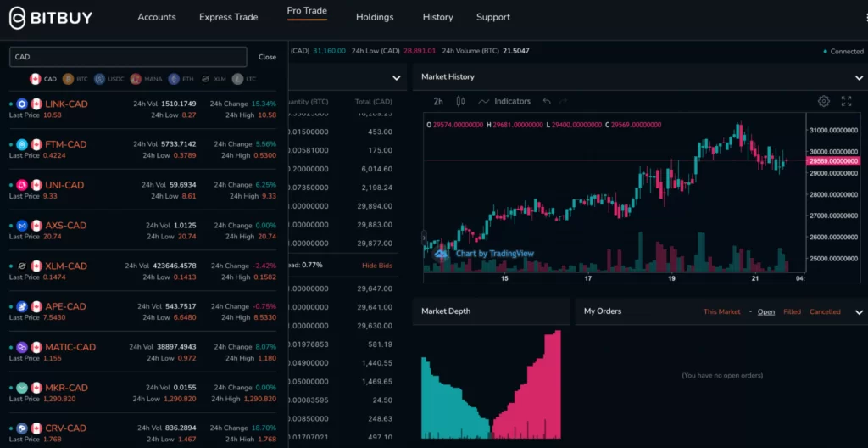Click the MKR coin icon
This screenshot has width=868, height=448.
22,388
